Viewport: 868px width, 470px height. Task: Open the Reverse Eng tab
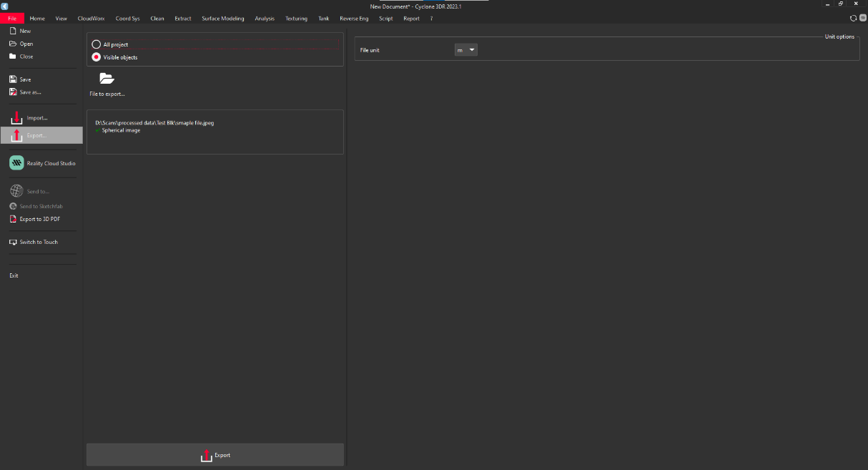pos(354,19)
